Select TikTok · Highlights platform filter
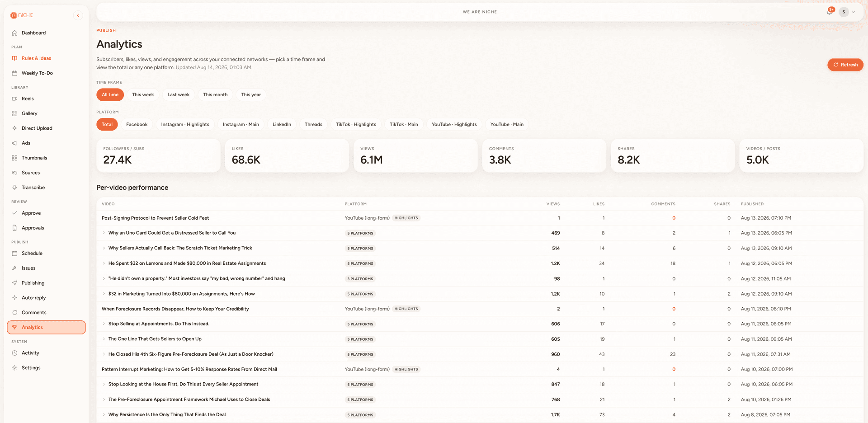This screenshot has width=868, height=423. pyautogui.click(x=356, y=125)
